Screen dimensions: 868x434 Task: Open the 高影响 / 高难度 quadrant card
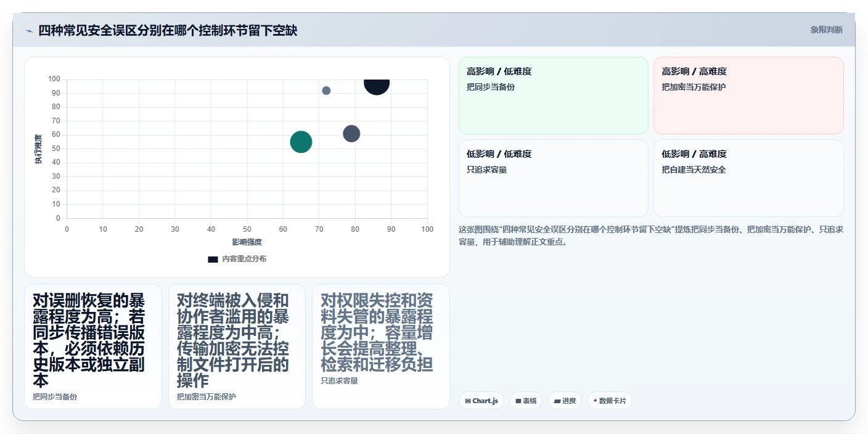pyautogui.click(x=748, y=96)
